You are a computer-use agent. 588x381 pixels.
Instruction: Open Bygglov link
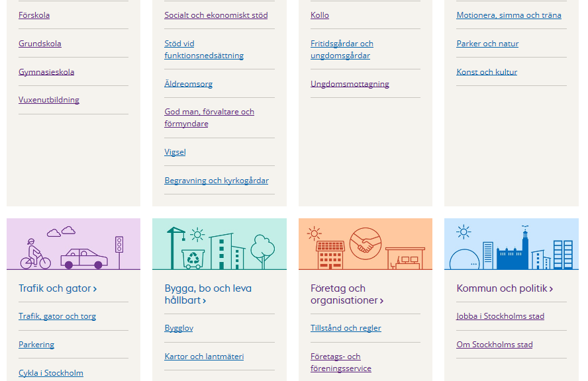tap(179, 328)
